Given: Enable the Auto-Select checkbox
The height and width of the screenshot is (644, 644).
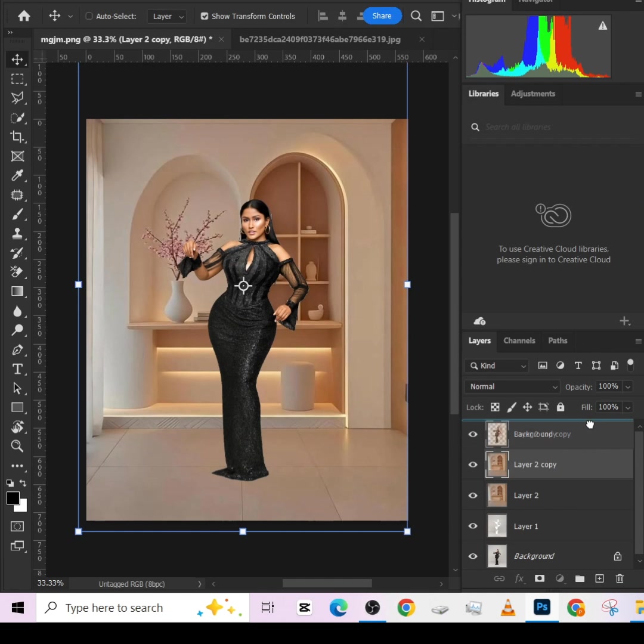Looking at the screenshot, I should tap(89, 17).
